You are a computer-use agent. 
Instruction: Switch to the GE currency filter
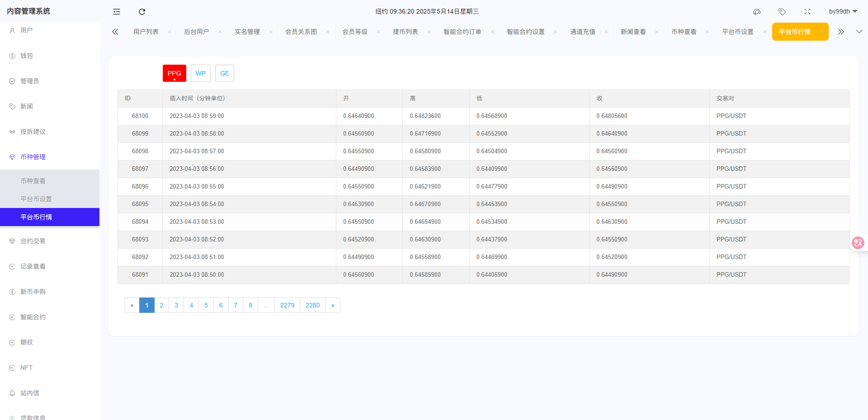point(224,73)
